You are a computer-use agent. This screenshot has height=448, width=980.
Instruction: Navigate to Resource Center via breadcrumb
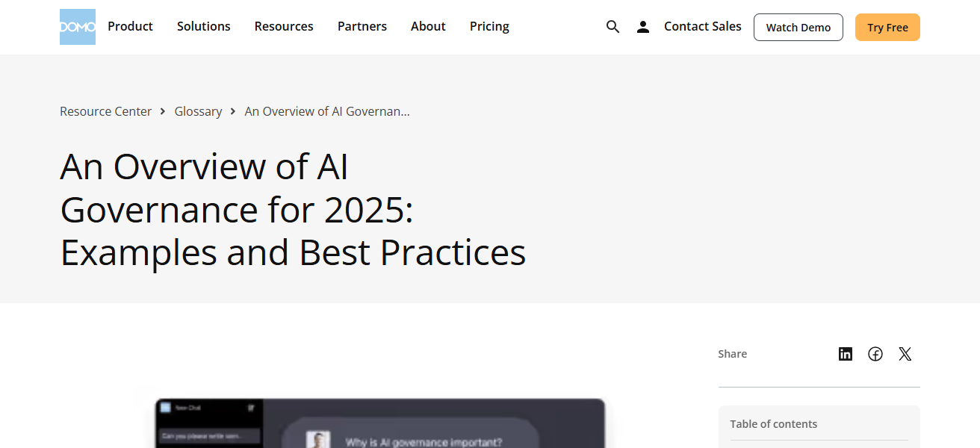pyautogui.click(x=105, y=111)
